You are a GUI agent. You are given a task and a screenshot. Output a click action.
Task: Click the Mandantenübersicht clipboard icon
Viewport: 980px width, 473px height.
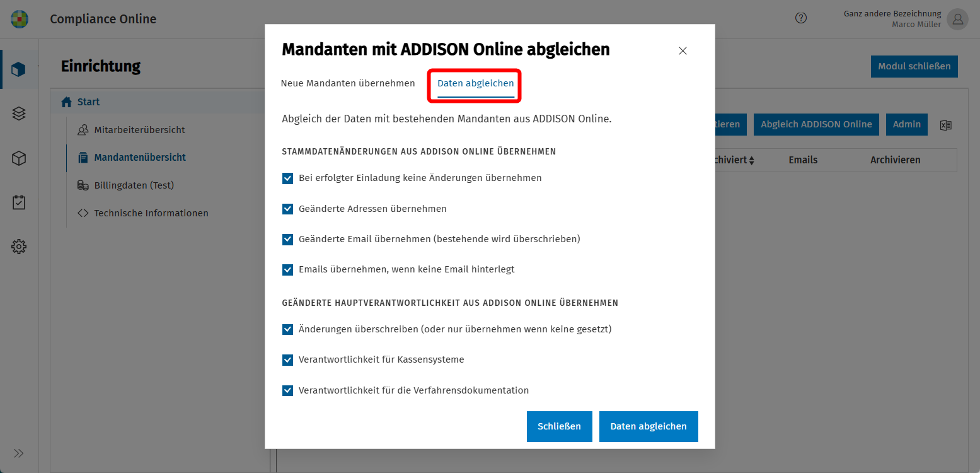83,158
